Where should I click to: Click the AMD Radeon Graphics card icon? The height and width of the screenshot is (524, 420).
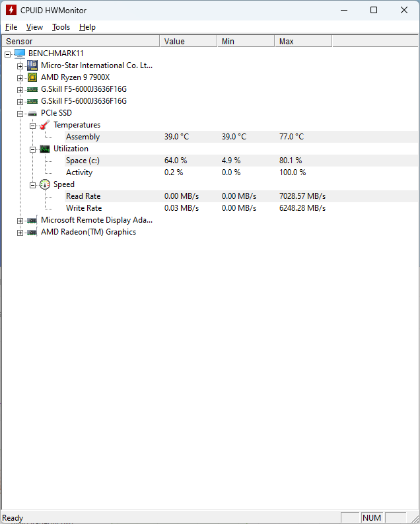coord(32,232)
